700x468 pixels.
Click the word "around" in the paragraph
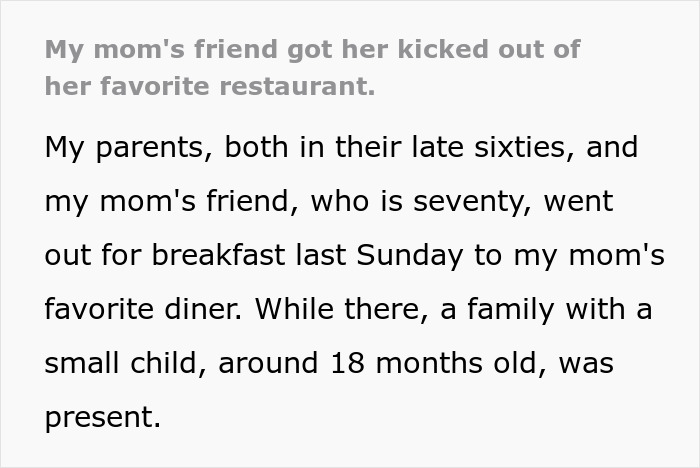(x=268, y=363)
